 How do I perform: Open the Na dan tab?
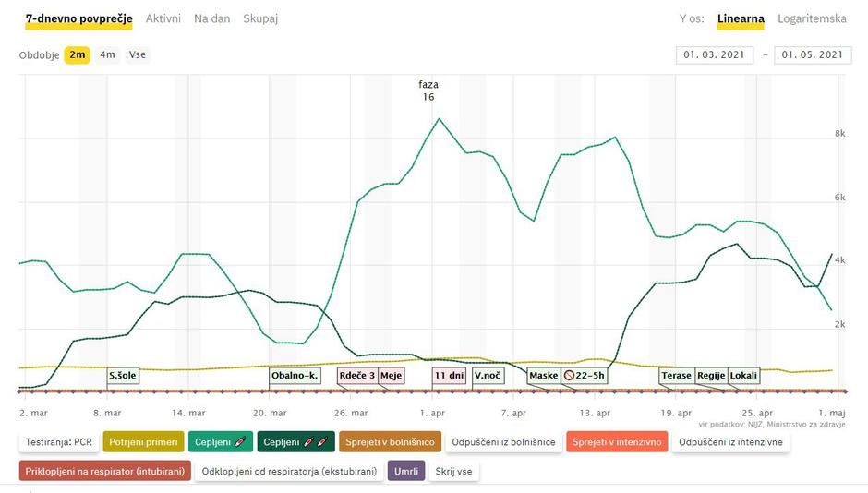coord(211,18)
